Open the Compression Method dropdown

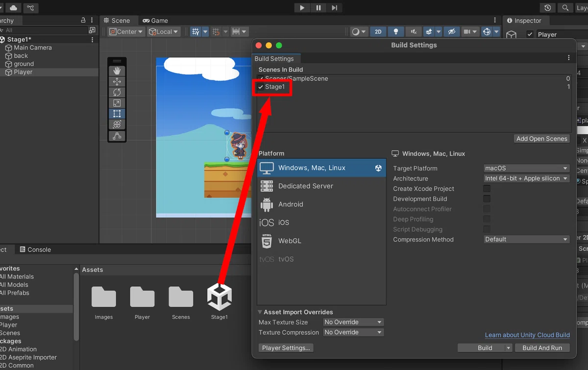pos(527,239)
